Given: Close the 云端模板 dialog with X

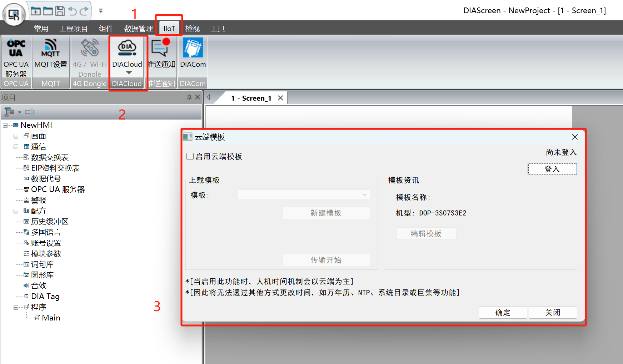Looking at the screenshot, I should tap(575, 137).
